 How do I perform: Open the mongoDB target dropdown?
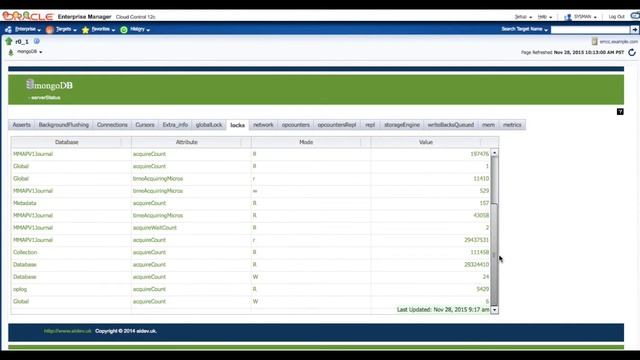click(x=29, y=52)
